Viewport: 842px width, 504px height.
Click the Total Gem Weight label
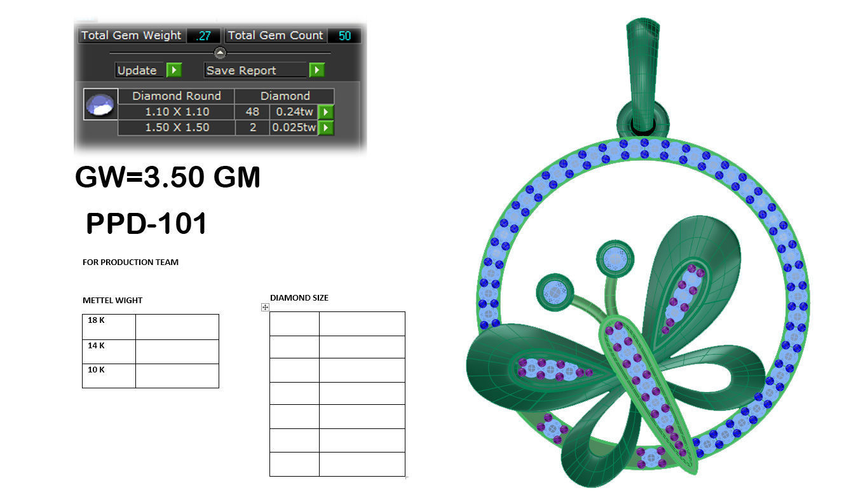[132, 36]
